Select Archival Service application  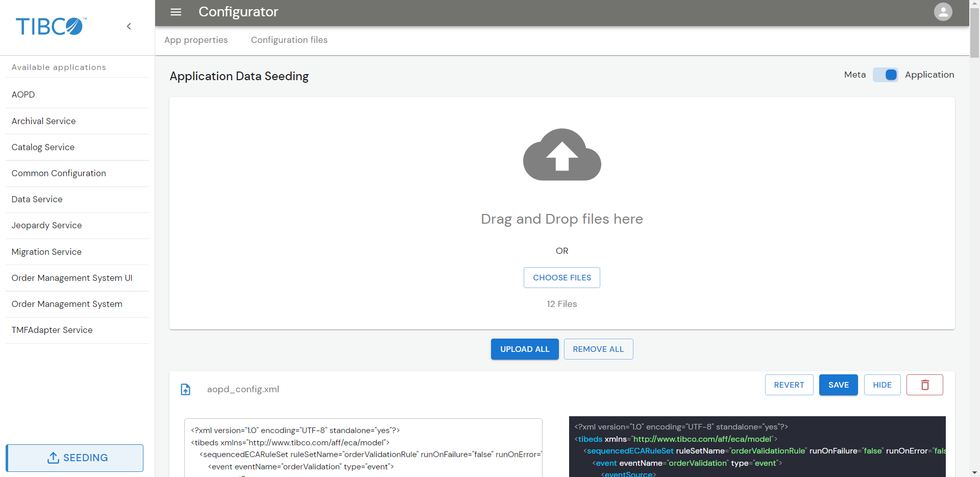pos(77,121)
